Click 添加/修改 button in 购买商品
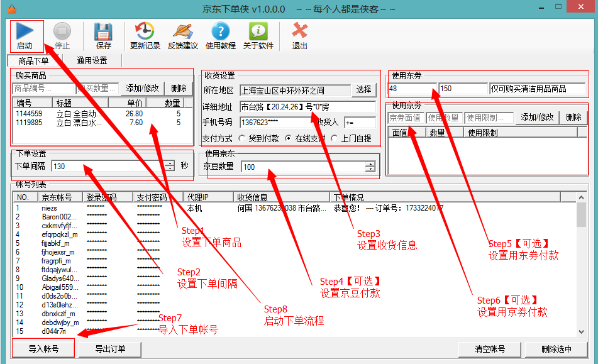This screenshot has width=598, height=364. [x=142, y=89]
